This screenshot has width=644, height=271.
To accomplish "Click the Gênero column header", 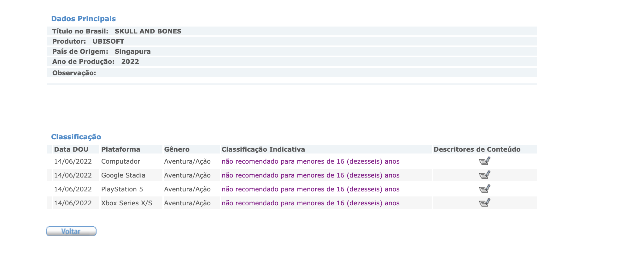I will pyautogui.click(x=177, y=149).
